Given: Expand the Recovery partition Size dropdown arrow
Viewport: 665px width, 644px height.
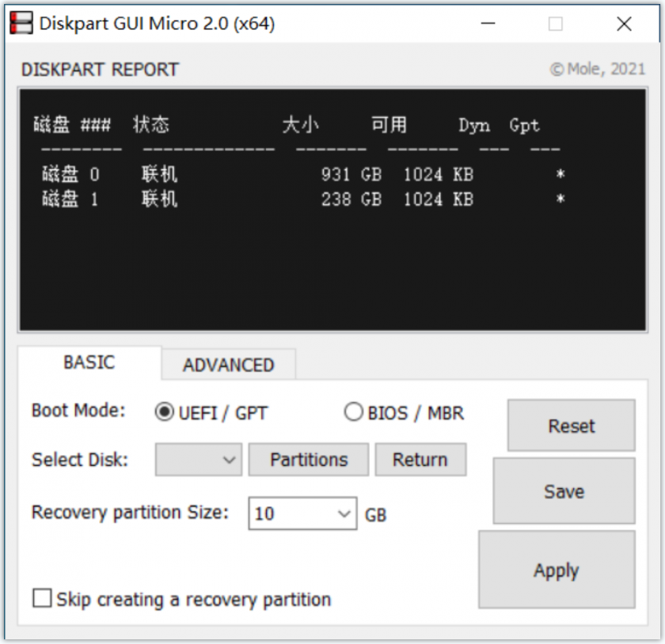Looking at the screenshot, I should (344, 513).
